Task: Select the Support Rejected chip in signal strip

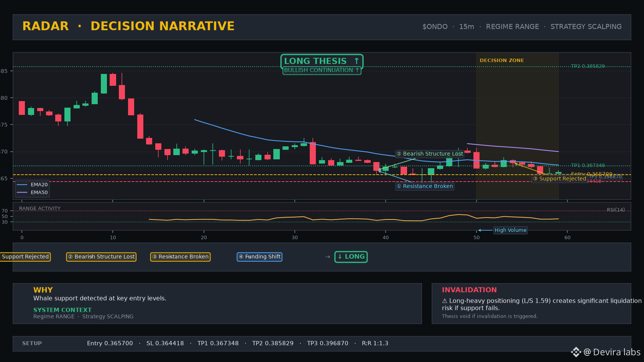Action: [25, 257]
